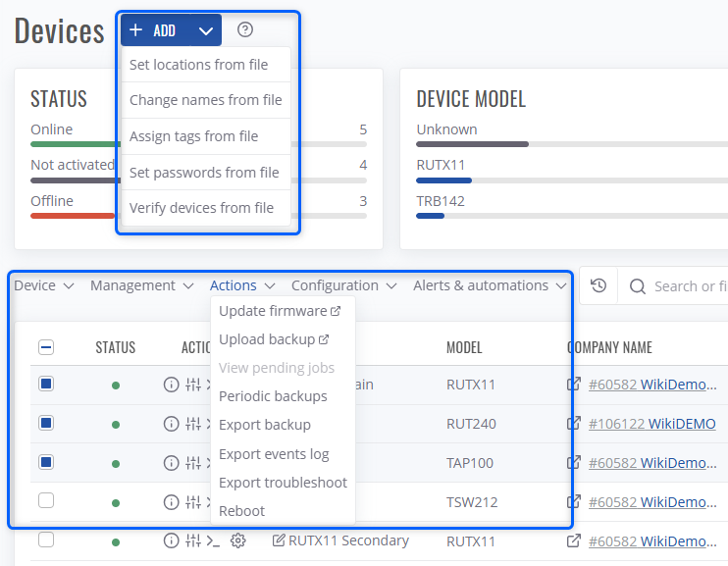Open info icon in the RUTX11 Secondary row
Screen dimensions: 728x566
tap(171, 540)
